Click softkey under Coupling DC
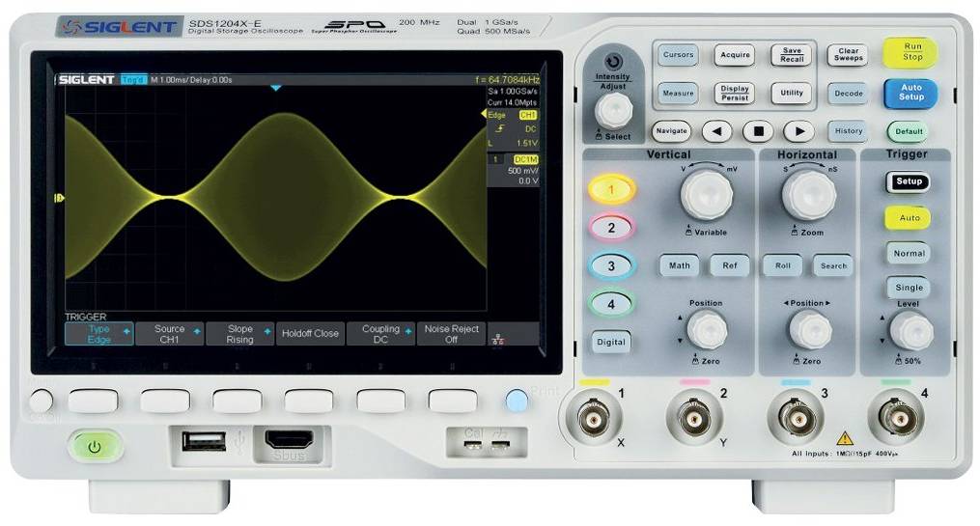Viewport: 980px width, 526px height. pyautogui.click(x=380, y=401)
